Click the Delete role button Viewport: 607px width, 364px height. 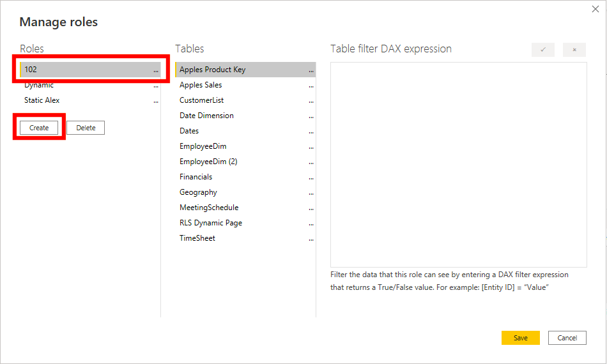(86, 128)
